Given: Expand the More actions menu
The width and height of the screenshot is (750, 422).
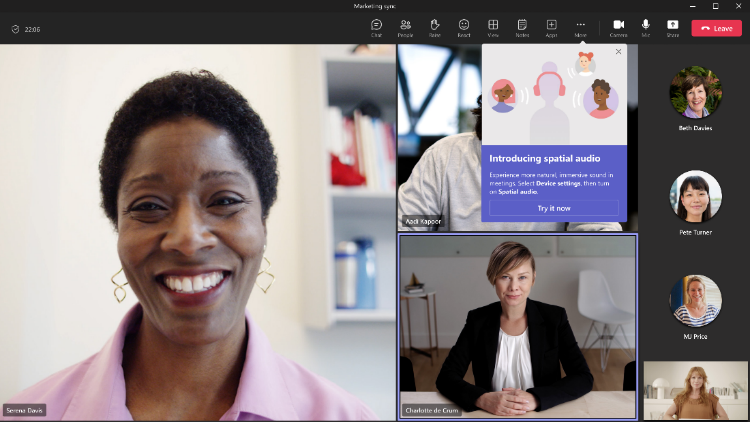Looking at the screenshot, I should coord(580,27).
